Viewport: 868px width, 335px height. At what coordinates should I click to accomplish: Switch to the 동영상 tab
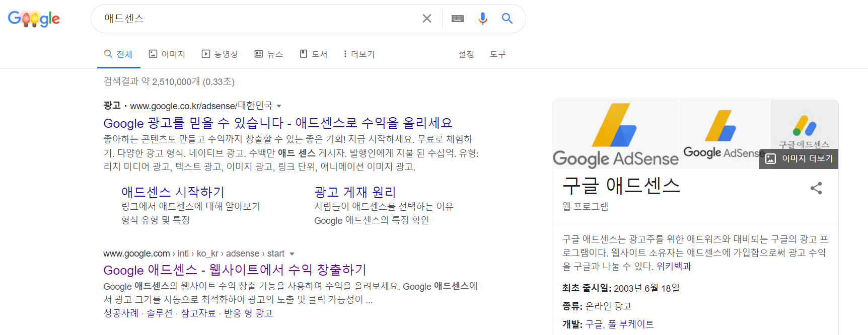220,54
